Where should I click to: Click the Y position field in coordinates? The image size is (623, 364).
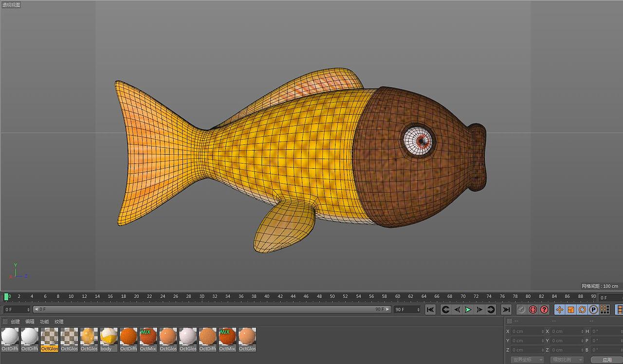(527, 341)
